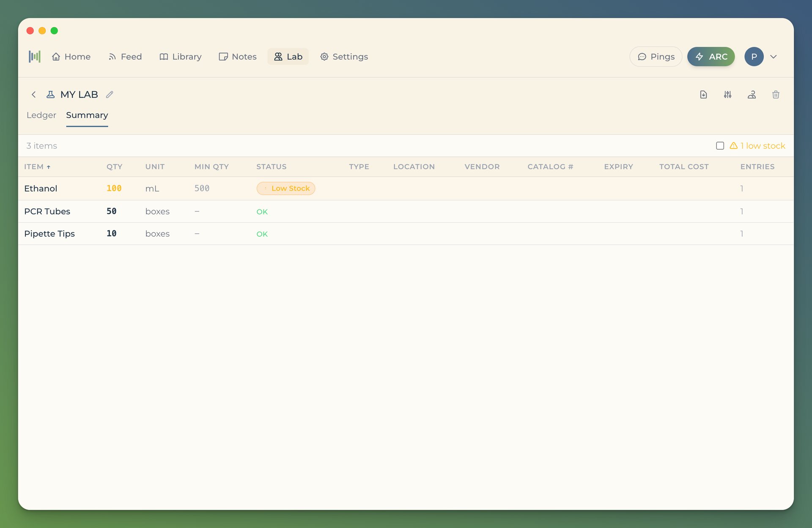Viewport: 812px width, 528px height.
Task: Click the app logo bars icon
Action: click(35, 57)
